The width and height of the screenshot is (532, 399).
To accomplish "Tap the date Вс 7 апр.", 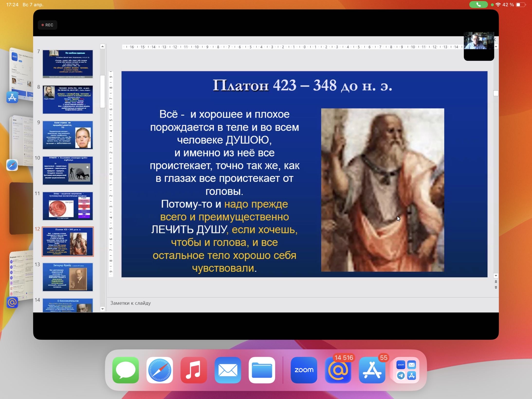I will (x=33, y=5).
